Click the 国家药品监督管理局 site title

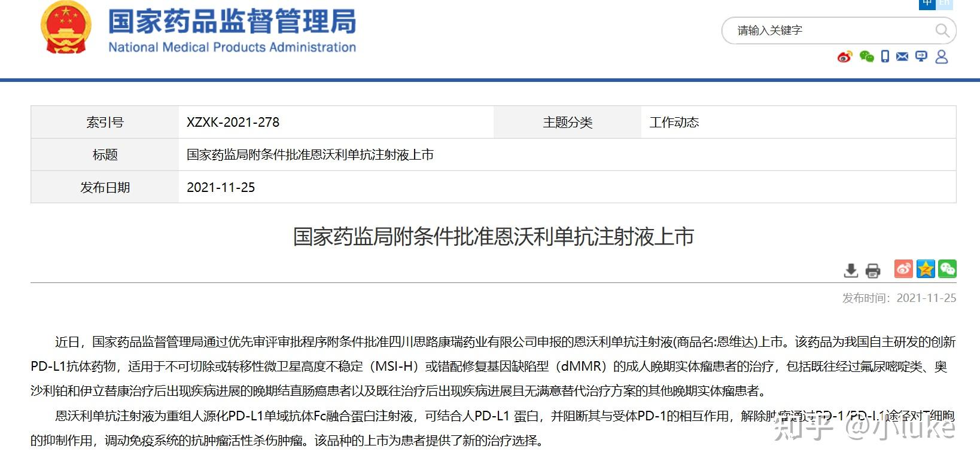[232, 22]
